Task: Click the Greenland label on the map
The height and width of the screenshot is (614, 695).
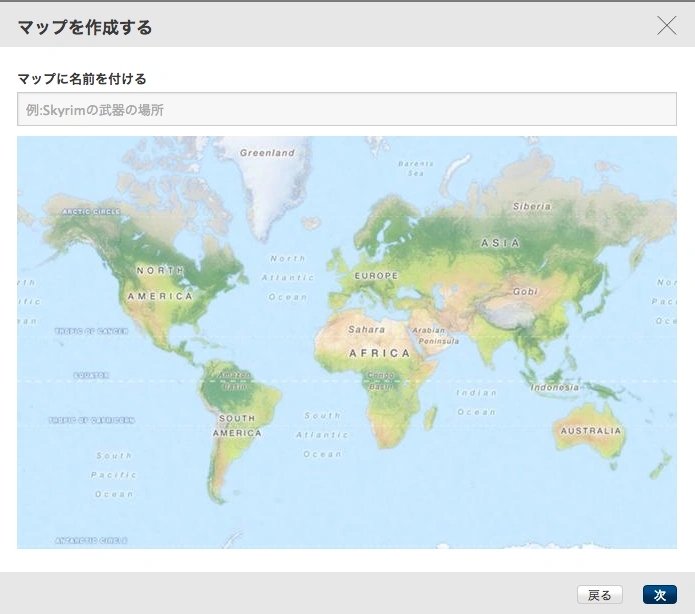Action: [267, 153]
